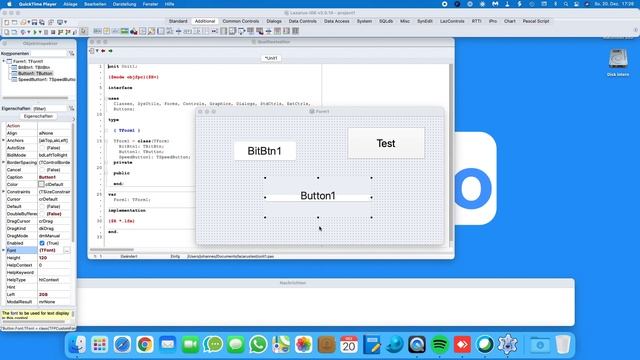Open the dropdown beside the Open file icon

29,22
